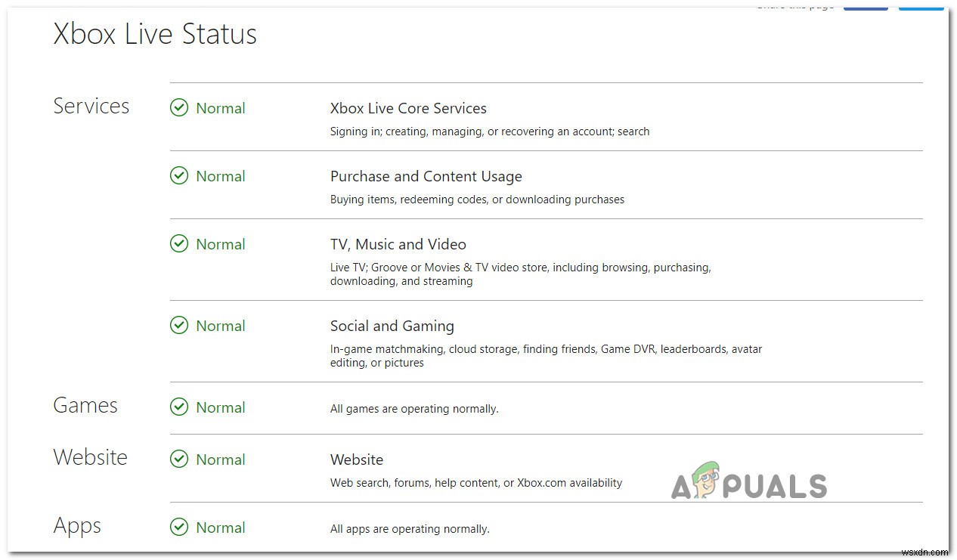Image resolution: width=957 pixels, height=560 pixels.
Task: Select the Purchase and Content Usage title
Action: pyautogui.click(x=426, y=176)
